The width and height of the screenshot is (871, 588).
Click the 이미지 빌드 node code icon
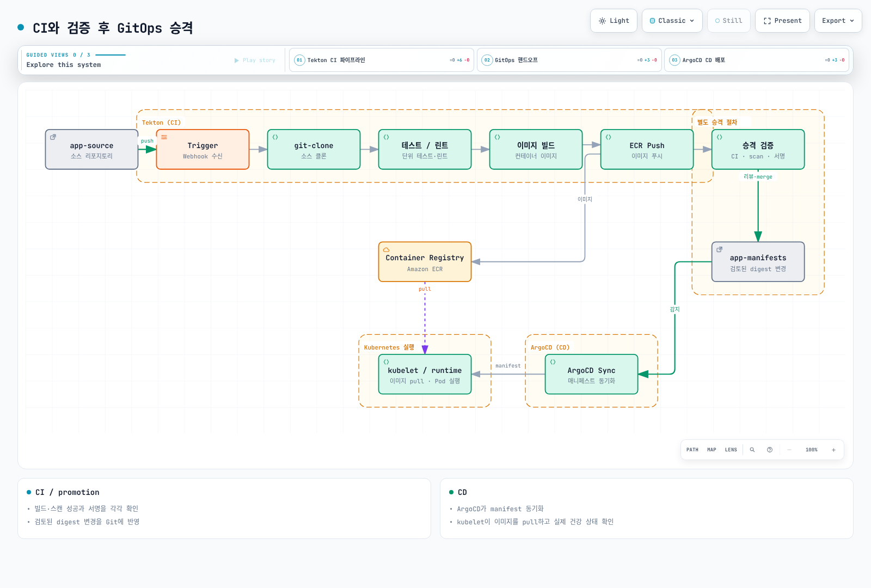click(x=498, y=137)
